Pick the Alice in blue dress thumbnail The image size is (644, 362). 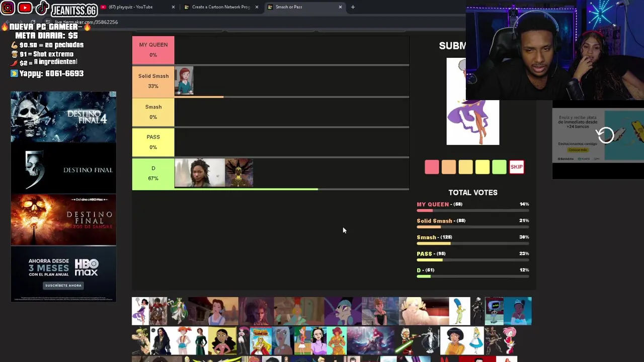pyautogui.click(x=476, y=340)
